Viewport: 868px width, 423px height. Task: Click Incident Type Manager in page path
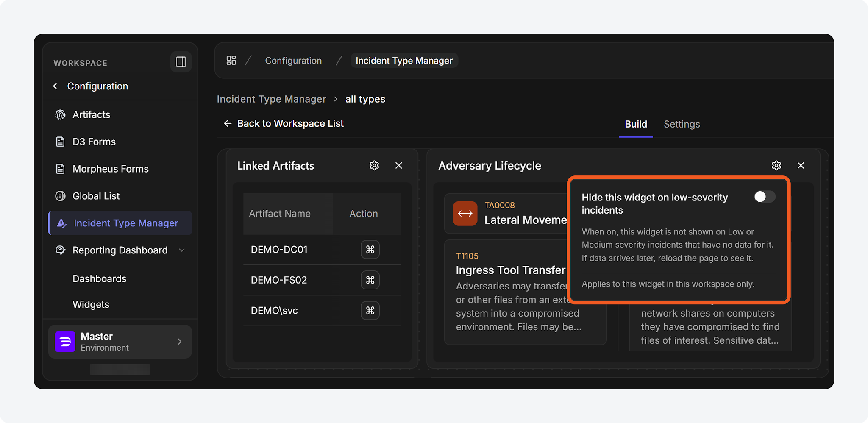point(271,99)
